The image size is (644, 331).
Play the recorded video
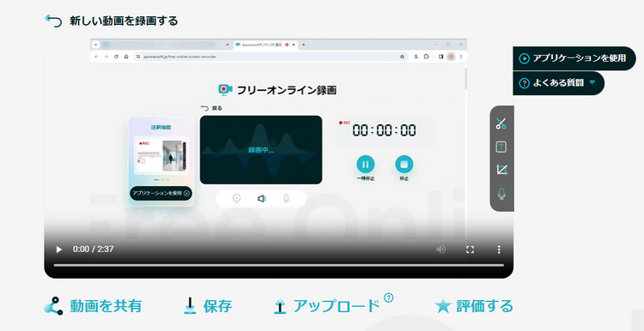pyautogui.click(x=58, y=249)
